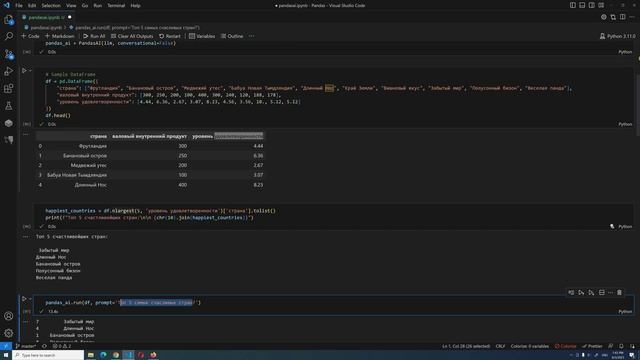Screen dimensions: 640x360
Task: Toggle the secondary side bar layout
Action: click(591, 5)
